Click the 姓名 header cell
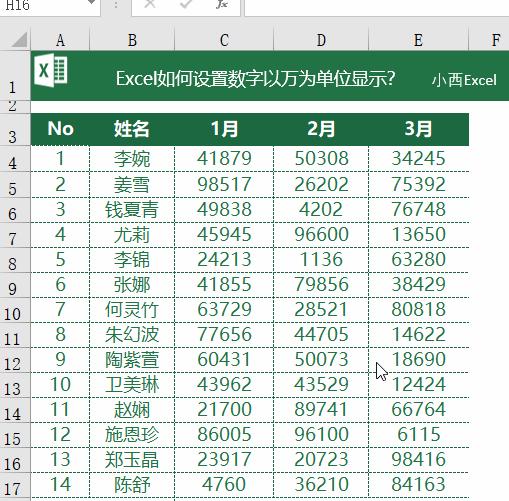Screen dimensions: 509x501 (132, 129)
